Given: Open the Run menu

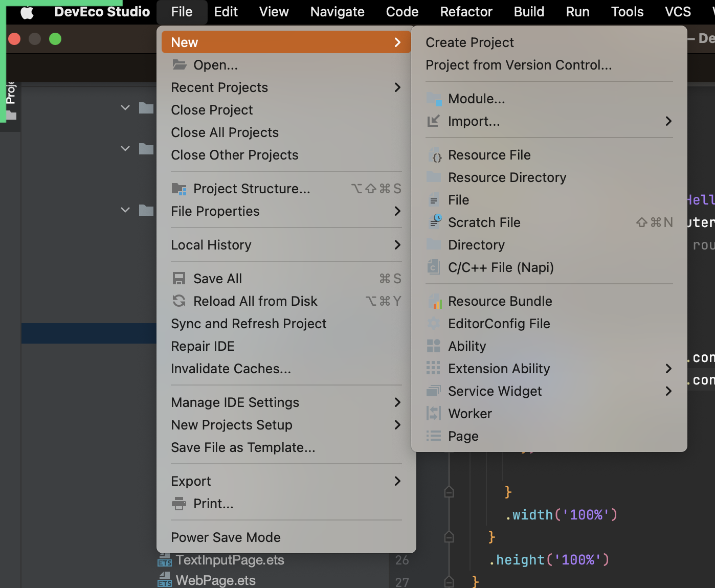Looking at the screenshot, I should click(x=578, y=12).
